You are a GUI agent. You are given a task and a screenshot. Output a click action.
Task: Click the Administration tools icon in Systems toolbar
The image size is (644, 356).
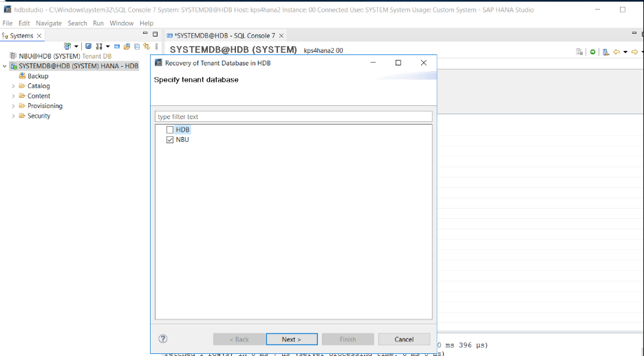[x=99, y=46]
